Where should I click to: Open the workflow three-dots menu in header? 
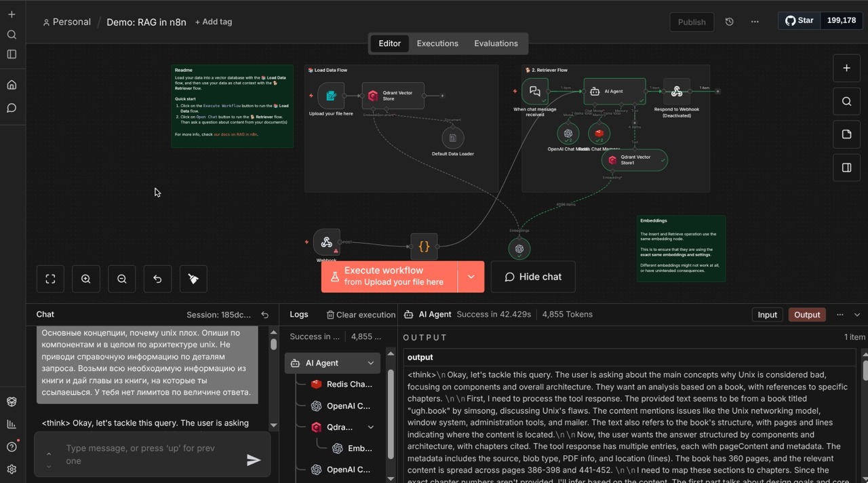[755, 22]
